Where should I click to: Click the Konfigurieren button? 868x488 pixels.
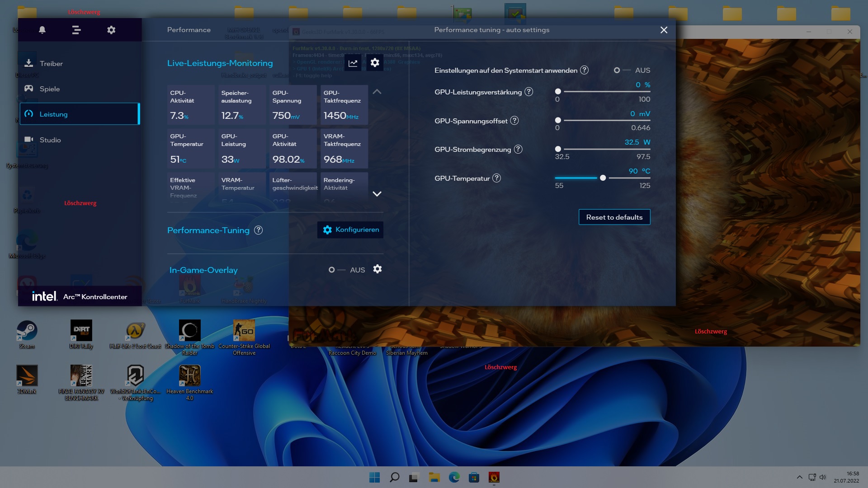pos(350,230)
